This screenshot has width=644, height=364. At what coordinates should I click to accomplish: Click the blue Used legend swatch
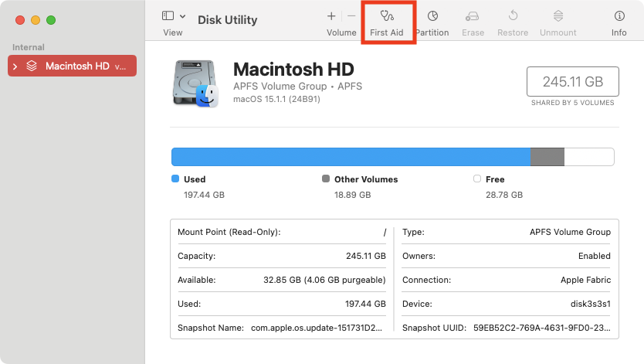point(175,179)
